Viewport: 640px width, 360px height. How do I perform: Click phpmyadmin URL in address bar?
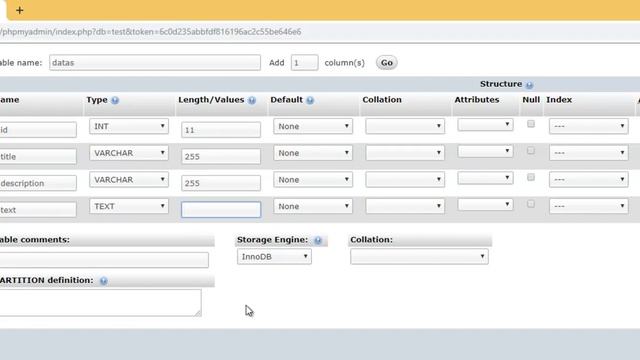(150, 32)
